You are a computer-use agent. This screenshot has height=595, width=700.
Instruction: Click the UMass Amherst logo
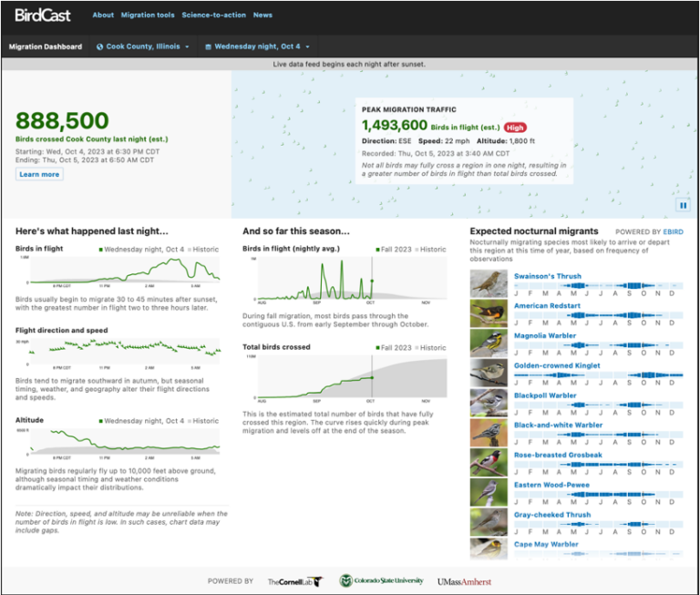[465, 581]
